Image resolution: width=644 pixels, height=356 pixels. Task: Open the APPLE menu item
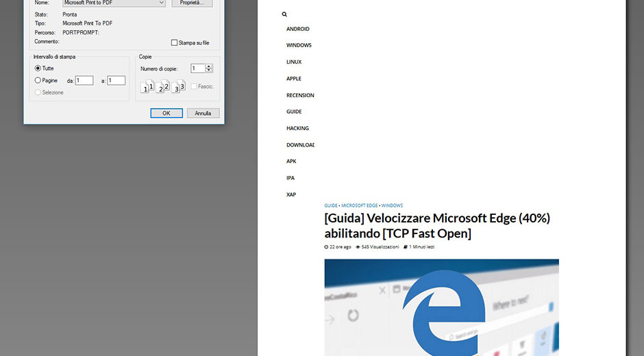(x=294, y=79)
